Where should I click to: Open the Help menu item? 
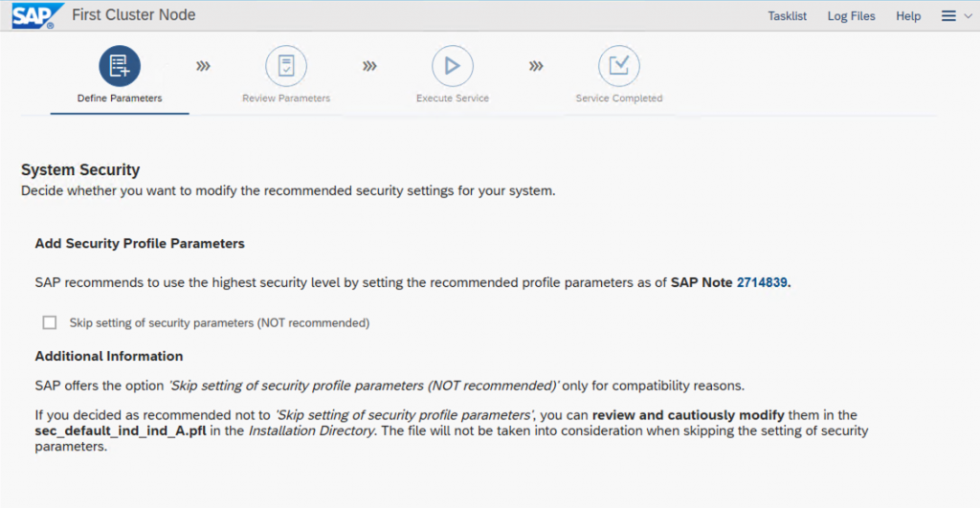[x=908, y=16]
